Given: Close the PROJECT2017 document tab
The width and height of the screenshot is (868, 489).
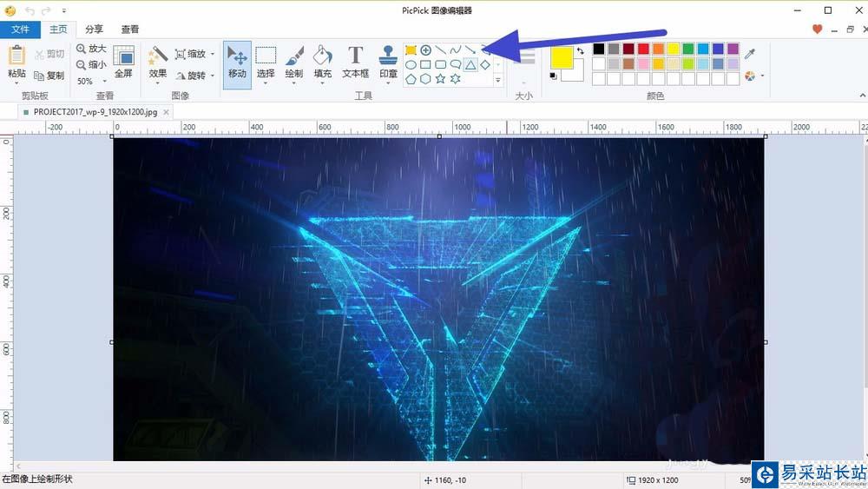Looking at the screenshot, I should pyautogui.click(x=166, y=112).
